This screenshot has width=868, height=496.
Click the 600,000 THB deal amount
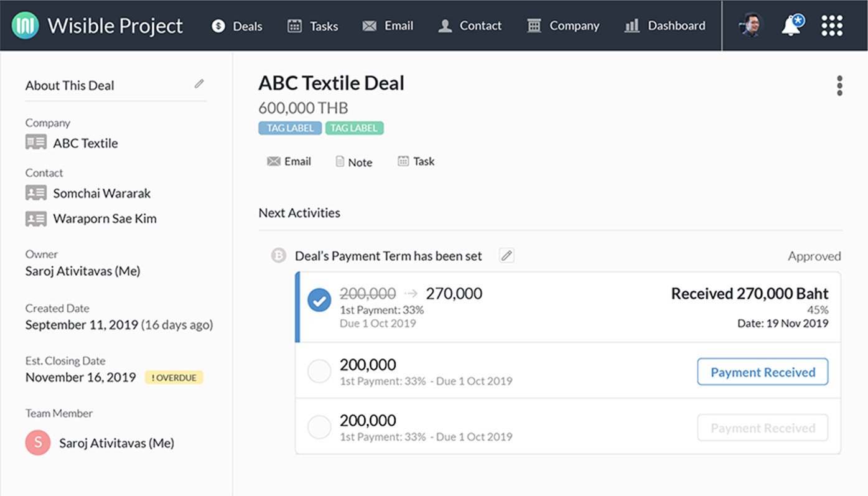303,108
